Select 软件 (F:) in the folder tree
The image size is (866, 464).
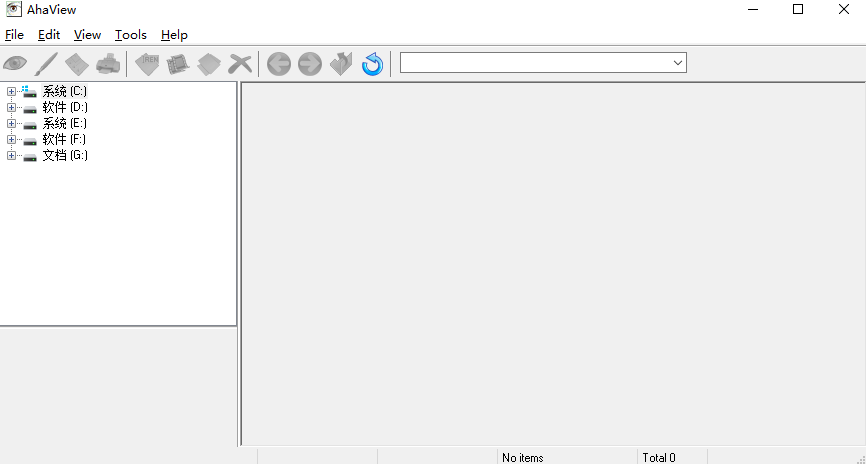click(x=64, y=139)
